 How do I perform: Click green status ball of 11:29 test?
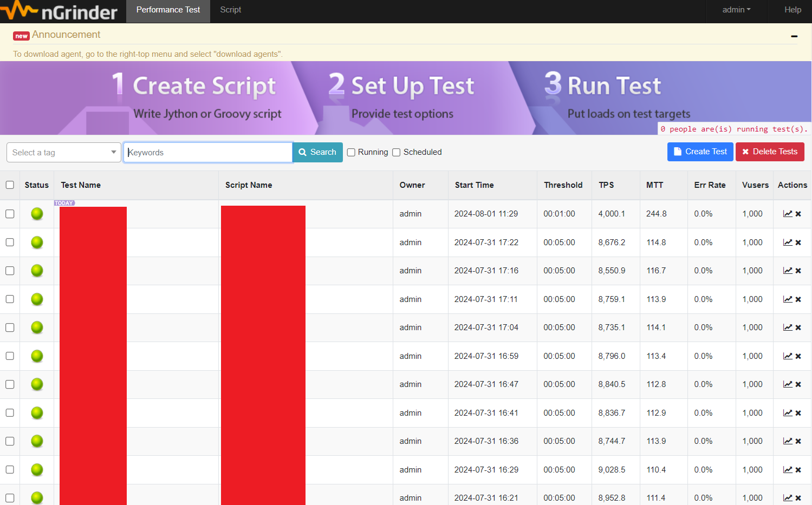37,214
